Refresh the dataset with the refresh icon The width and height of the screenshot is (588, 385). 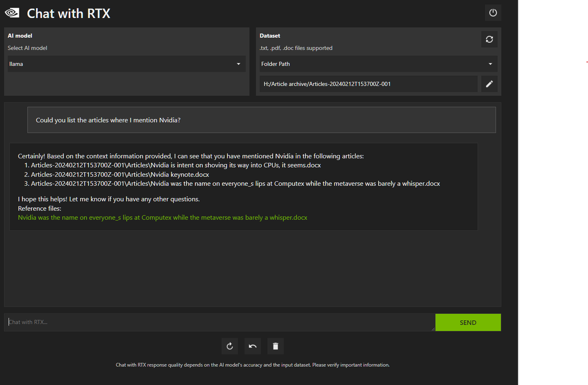pos(489,39)
